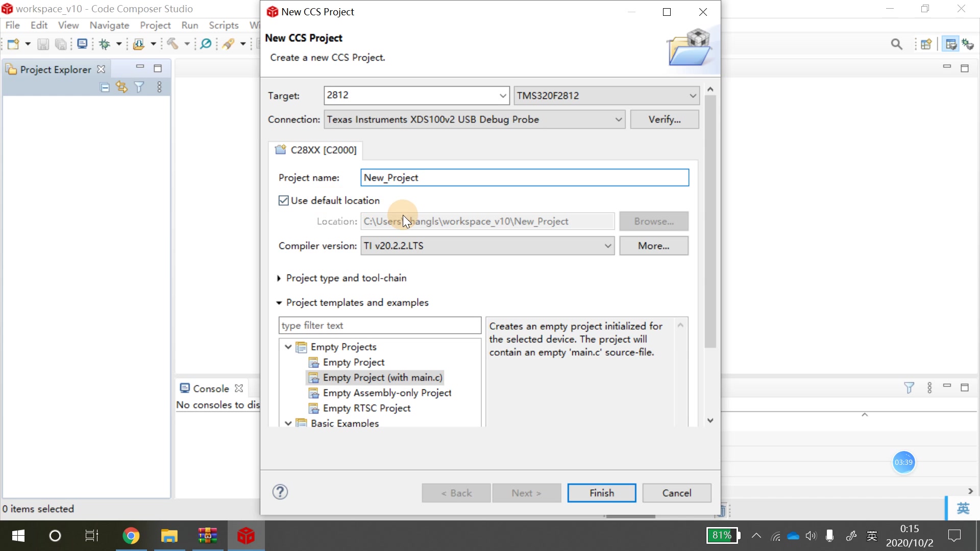Collapse the Basic Examples tree node

[288, 423]
